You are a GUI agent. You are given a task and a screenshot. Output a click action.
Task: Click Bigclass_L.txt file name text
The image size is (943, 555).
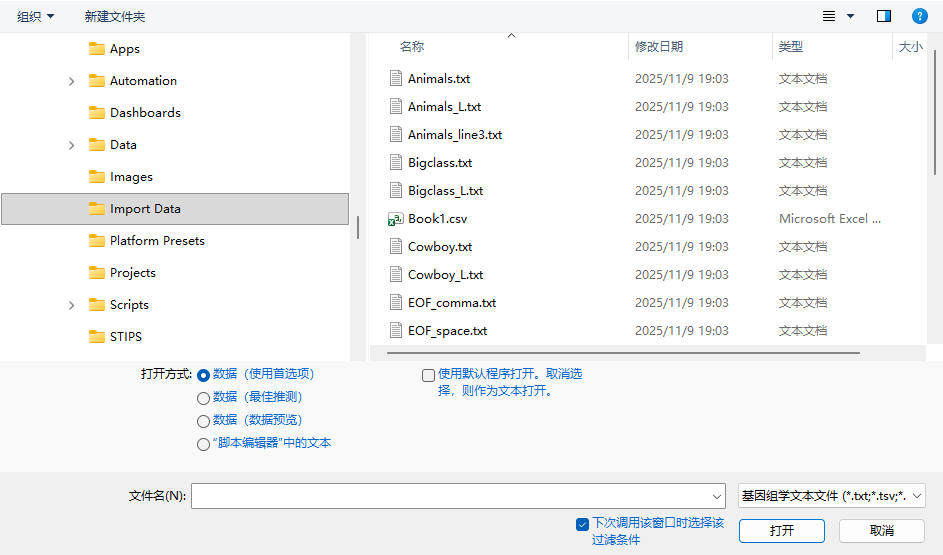coord(446,191)
